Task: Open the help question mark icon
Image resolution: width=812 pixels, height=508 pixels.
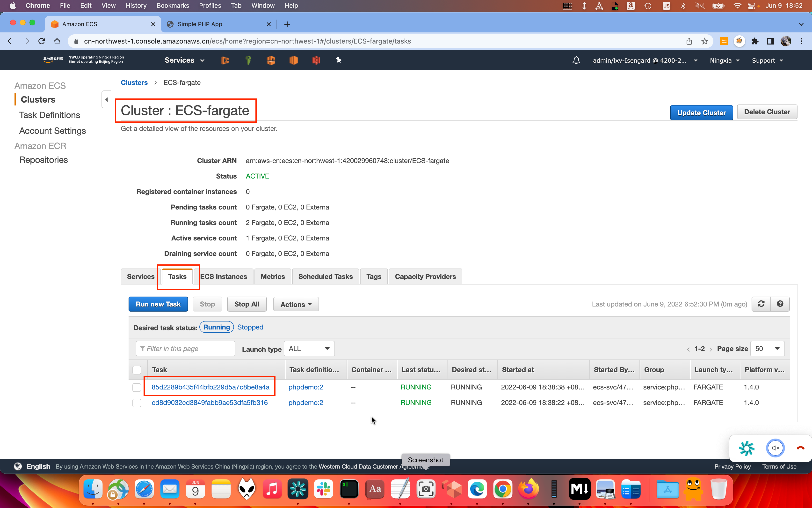Action: (x=780, y=304)
